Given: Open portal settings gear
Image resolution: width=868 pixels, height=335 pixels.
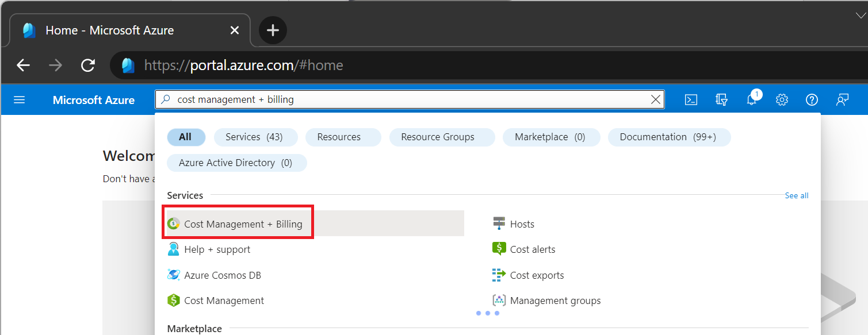Looking at the screenshot, I should pos(782,100).
